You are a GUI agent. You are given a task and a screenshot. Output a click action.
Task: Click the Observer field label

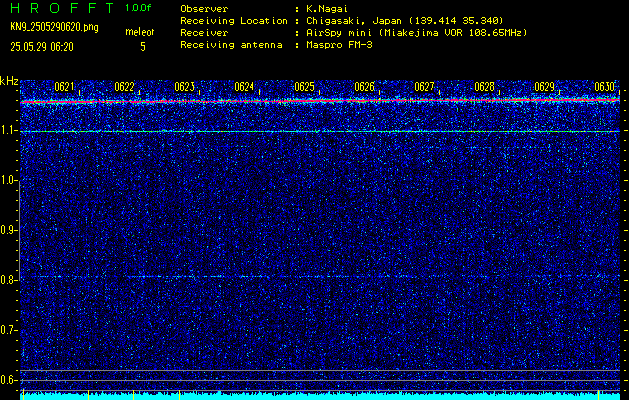(204, 8)
